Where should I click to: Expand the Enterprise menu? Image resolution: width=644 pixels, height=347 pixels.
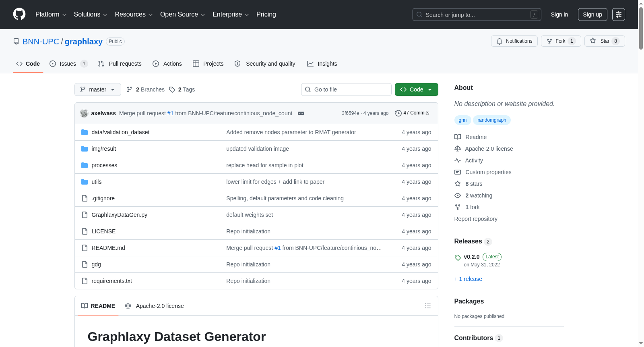point(231,15)
